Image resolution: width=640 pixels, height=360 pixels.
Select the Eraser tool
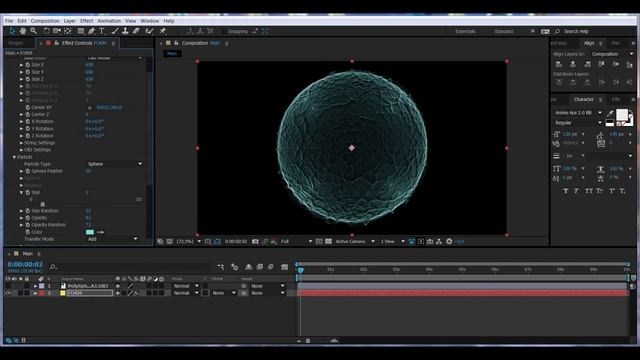pos(136,31)
